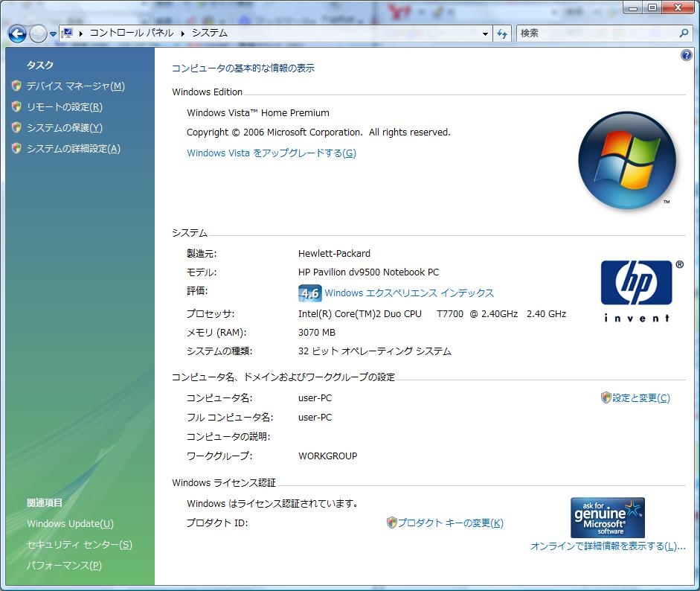Click the Copyright © 2006 Microsoft Corporation line
The image size is (700, 591).
click(318, 132)
